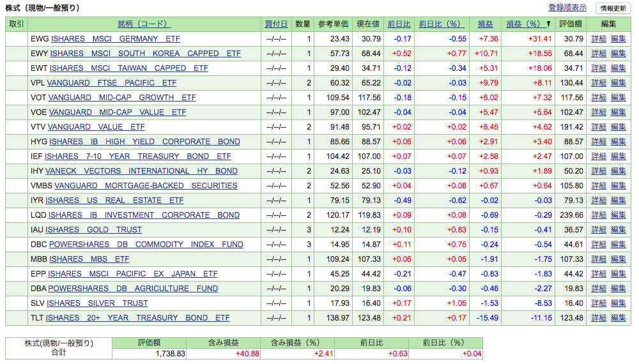Open VANGUARD MID-CAP GROWTH ETF link
This screenshot has width=639, height=364.
122,97
